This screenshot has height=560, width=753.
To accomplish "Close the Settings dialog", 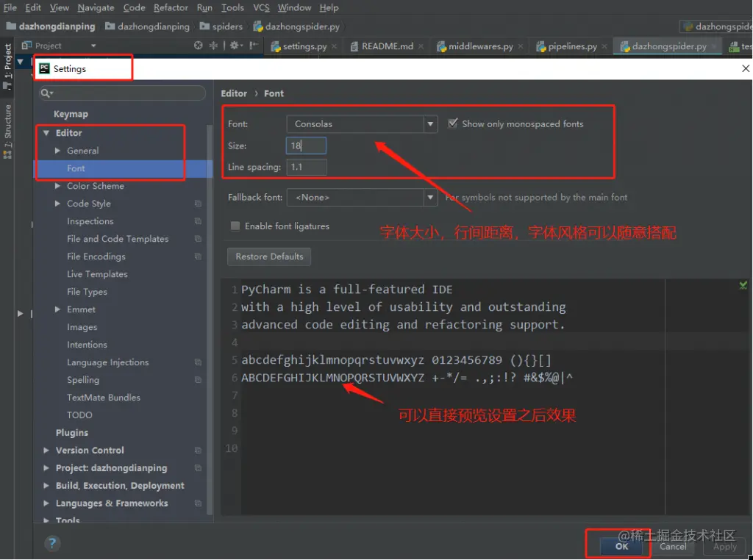I will coord(746,68).
